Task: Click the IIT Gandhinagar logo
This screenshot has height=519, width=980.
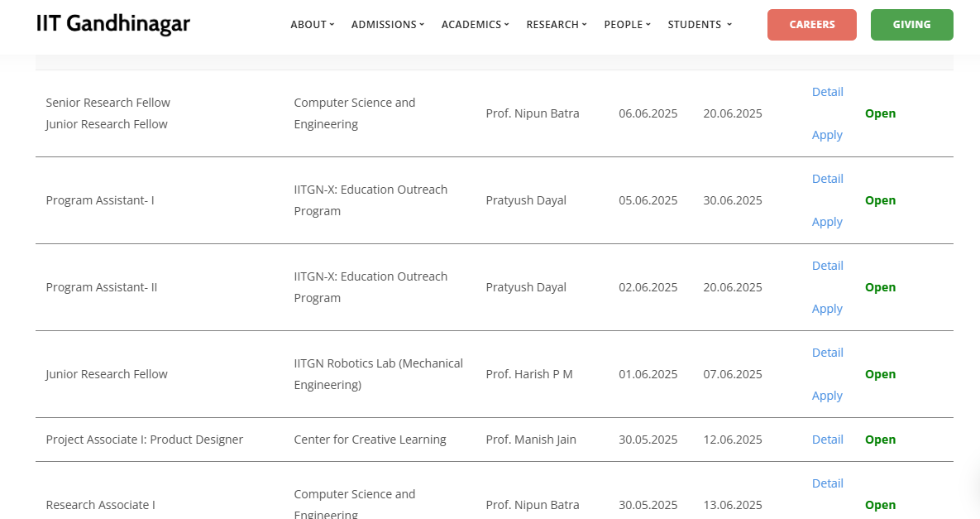Action: tap(113, 24)
